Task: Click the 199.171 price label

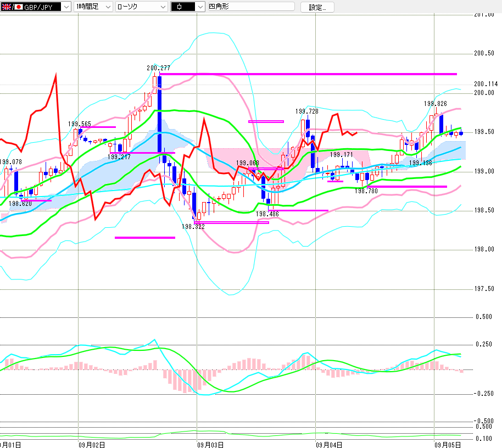Action: click(341, 155)
